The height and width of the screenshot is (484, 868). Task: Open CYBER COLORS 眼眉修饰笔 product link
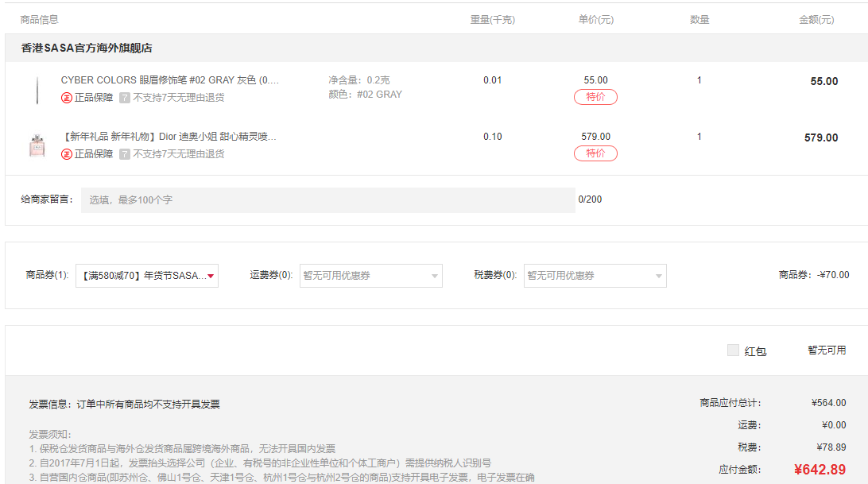click(170, 80)
